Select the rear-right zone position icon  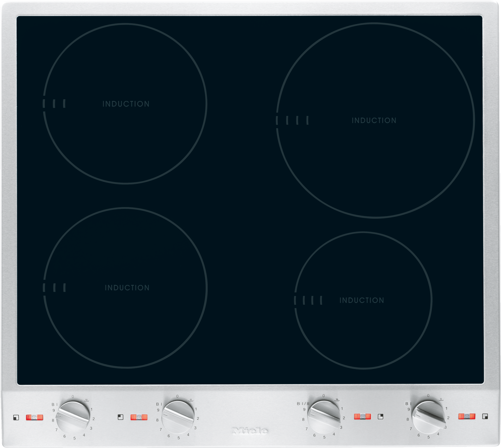click(x=380, y=417)
